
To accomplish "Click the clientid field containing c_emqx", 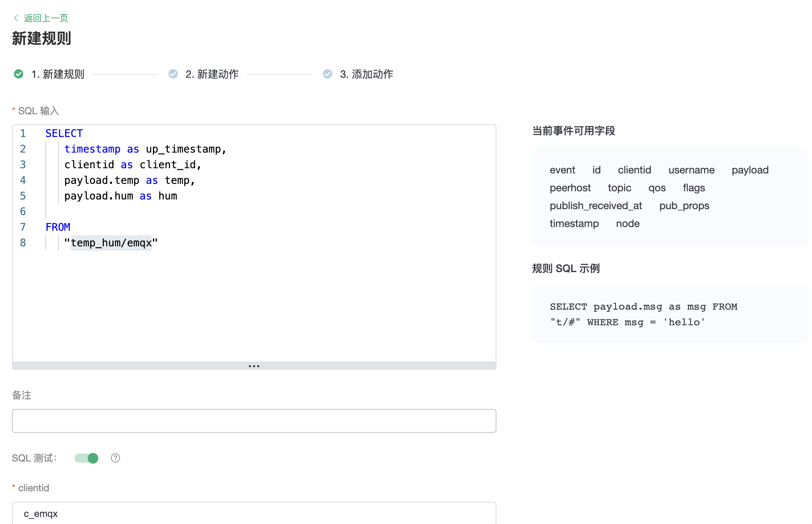I will click(x=254, y=514).
